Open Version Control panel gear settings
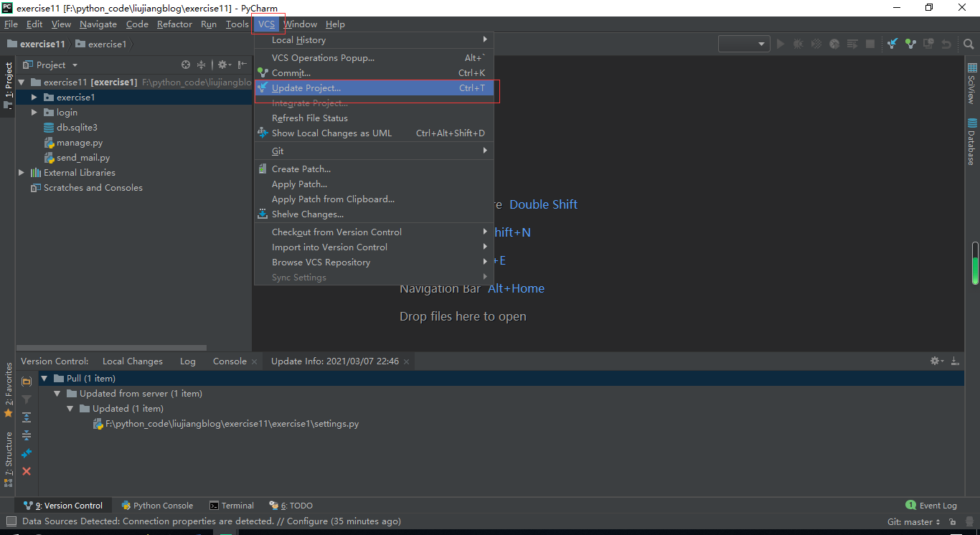This screenshot has height=535, width=980. (x=937, y=361)
